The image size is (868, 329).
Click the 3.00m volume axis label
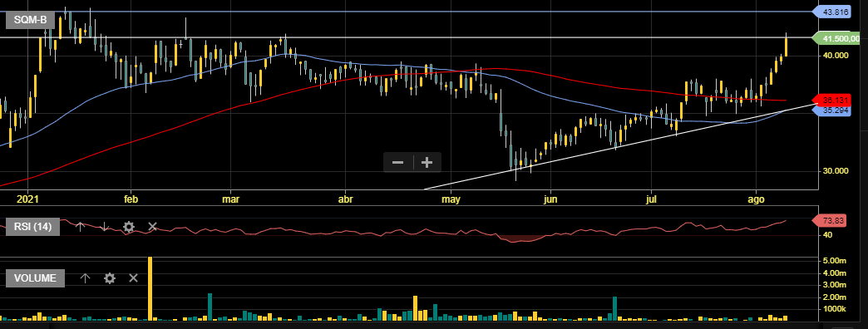(835, 284)
